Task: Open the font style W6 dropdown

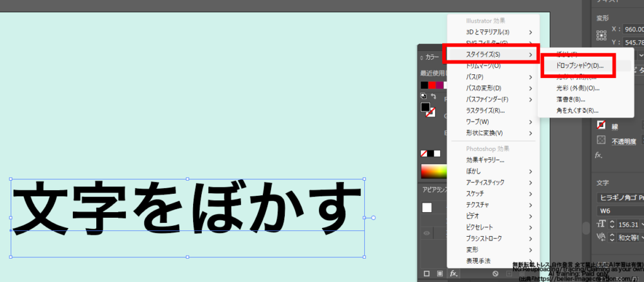Action: (620, 211)
